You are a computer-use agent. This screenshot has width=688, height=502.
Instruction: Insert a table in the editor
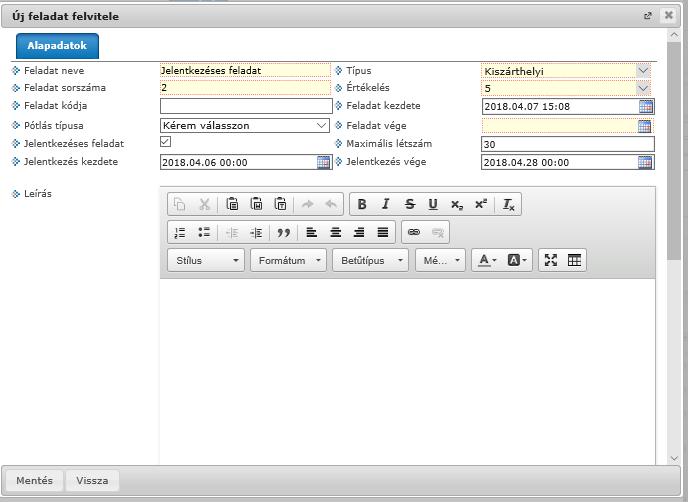pos(574,260)
